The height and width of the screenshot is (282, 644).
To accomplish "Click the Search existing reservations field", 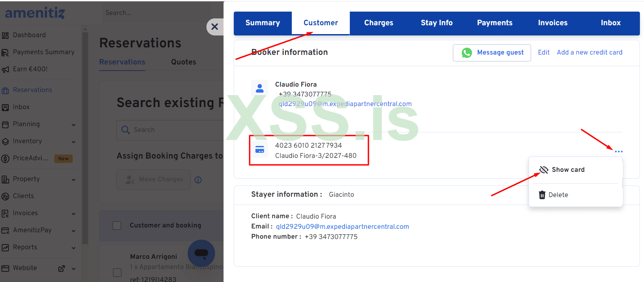I will [171, 130].
